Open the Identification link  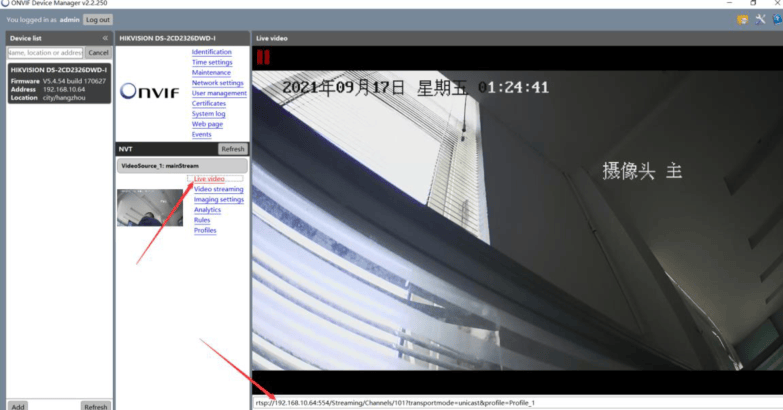pyautogui.click(x=211, y=52)
